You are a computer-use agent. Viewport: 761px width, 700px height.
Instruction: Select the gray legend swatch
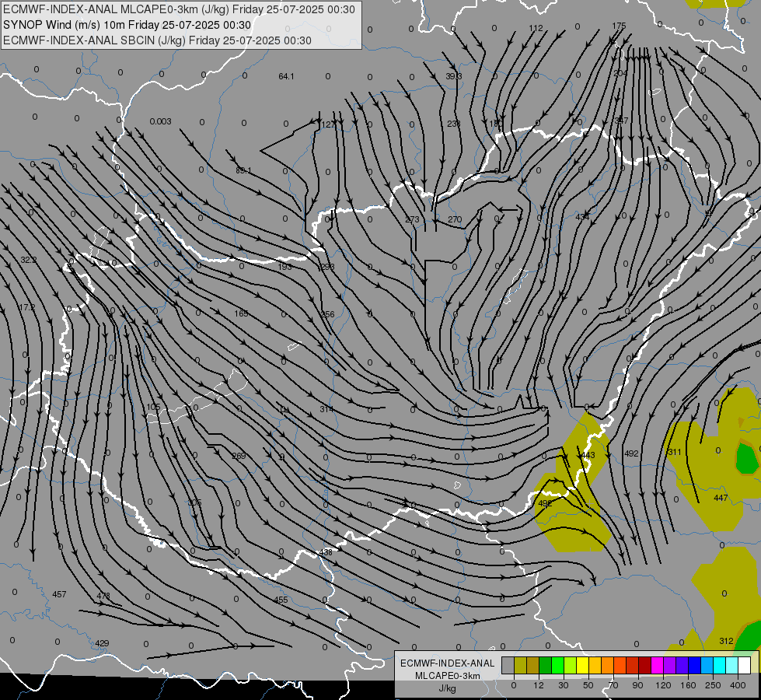point(508,665)
